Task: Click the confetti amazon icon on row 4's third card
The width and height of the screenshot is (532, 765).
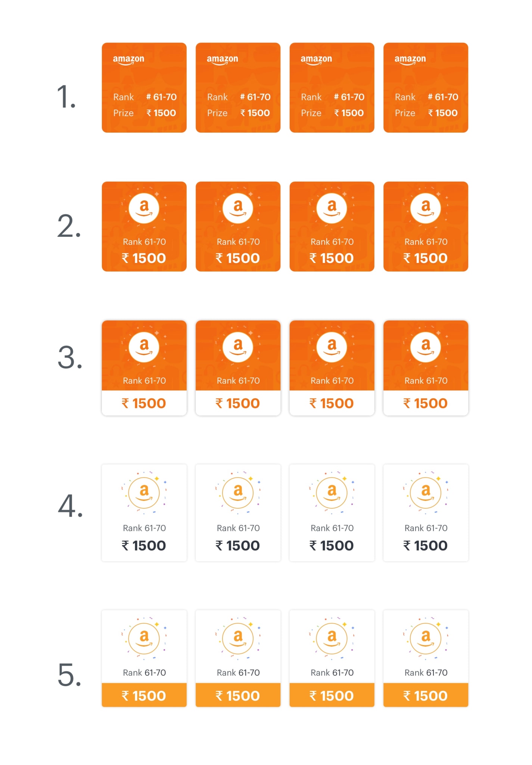Action: click(332, 493)
